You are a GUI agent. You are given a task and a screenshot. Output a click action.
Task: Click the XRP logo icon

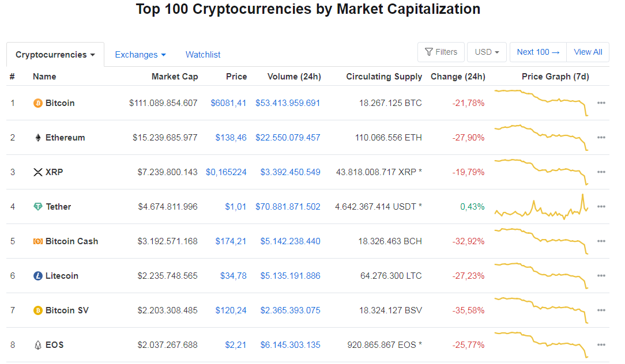pyautogui.click(x=38, y=172)
